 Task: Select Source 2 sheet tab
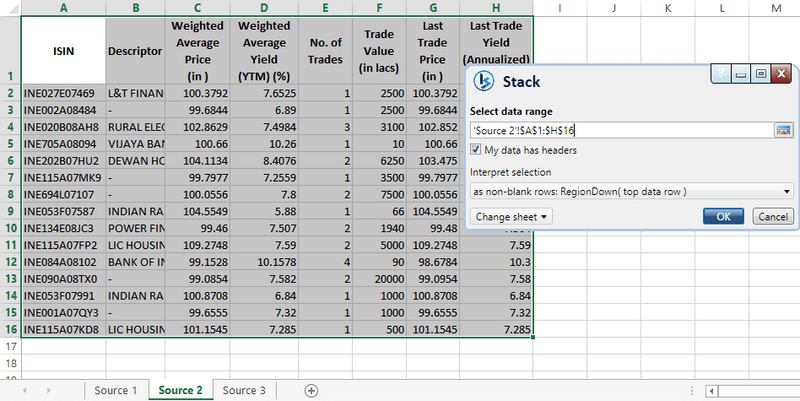coord(181,390)
